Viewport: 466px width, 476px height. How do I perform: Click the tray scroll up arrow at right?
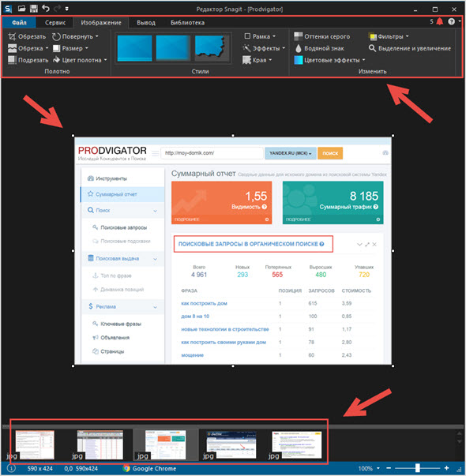click(x=460, y=433)
